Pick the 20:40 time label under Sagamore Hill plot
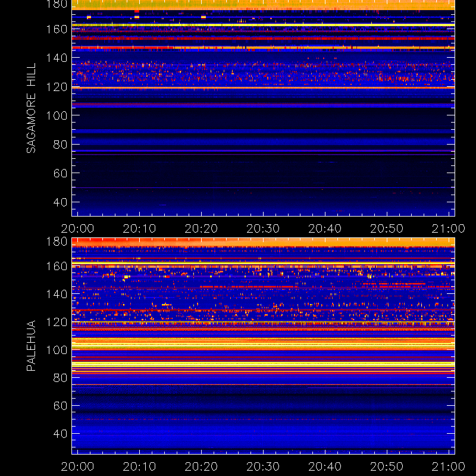 tap(325, 228)
